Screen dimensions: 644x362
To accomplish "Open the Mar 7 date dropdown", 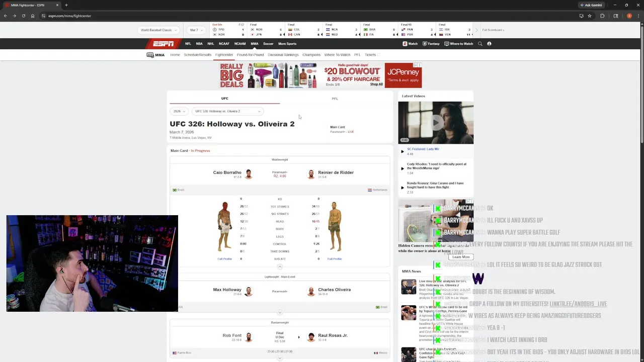I will 196,30.
